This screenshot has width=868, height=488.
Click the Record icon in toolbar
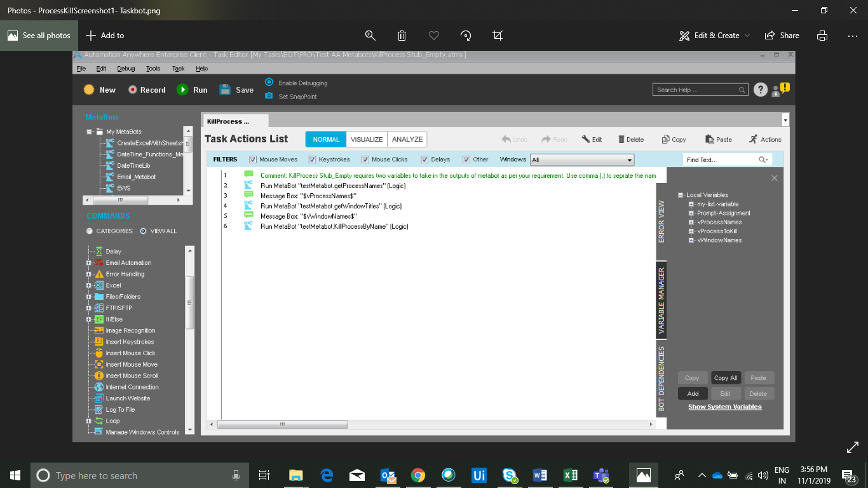[x=133, y=90]
